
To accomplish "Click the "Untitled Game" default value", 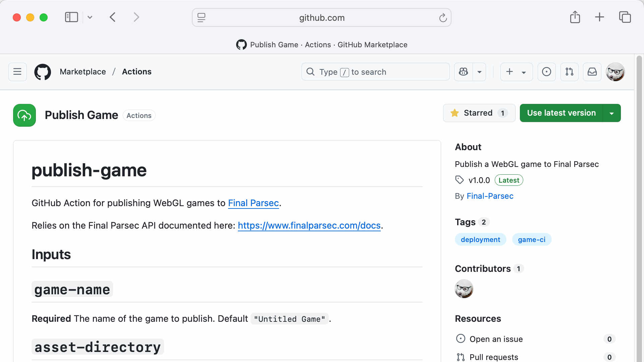I will coord(289,319).
